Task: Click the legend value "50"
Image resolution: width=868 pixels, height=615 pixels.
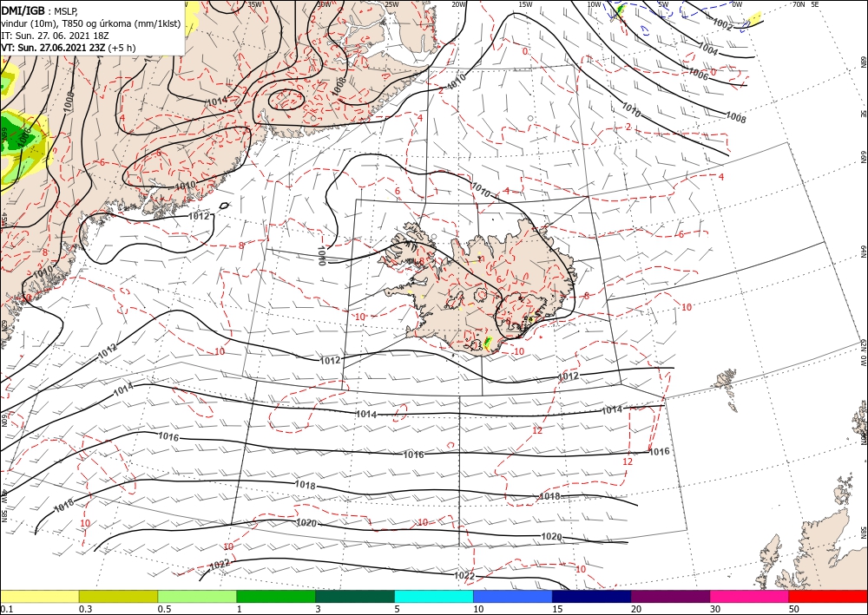Action: click(794, 609)
